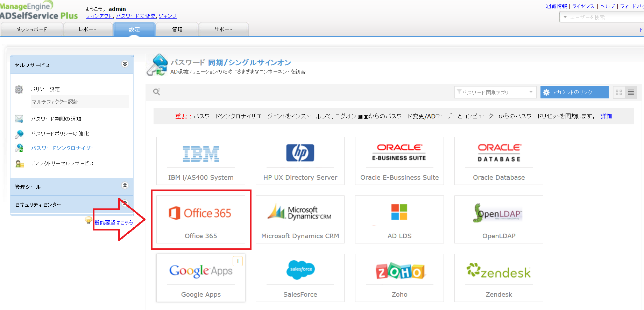The width and height of the screenshot is (644, 310).
Task: Click the badge "1" on Google Apps
Action: click(238, 261)
